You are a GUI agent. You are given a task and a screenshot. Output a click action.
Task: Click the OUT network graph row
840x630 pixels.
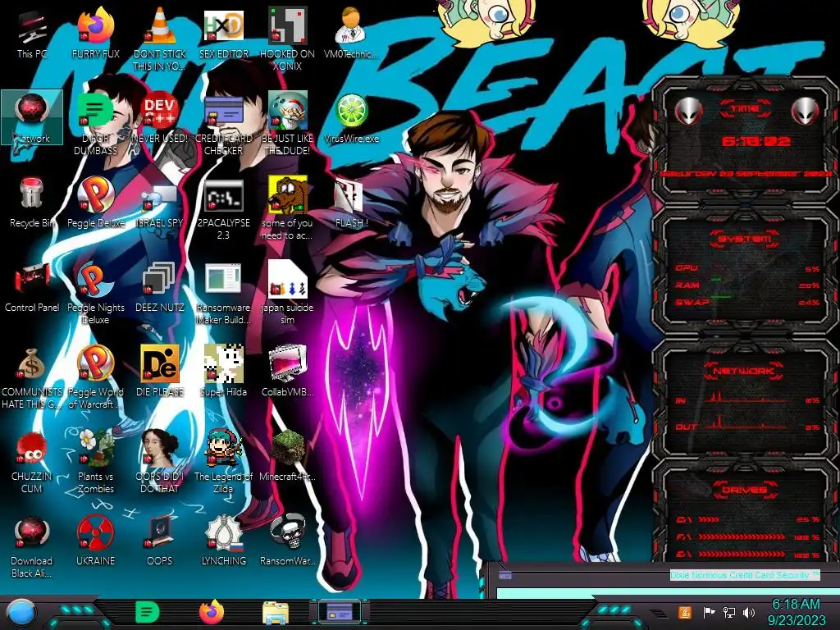click(x=748, y=424)
